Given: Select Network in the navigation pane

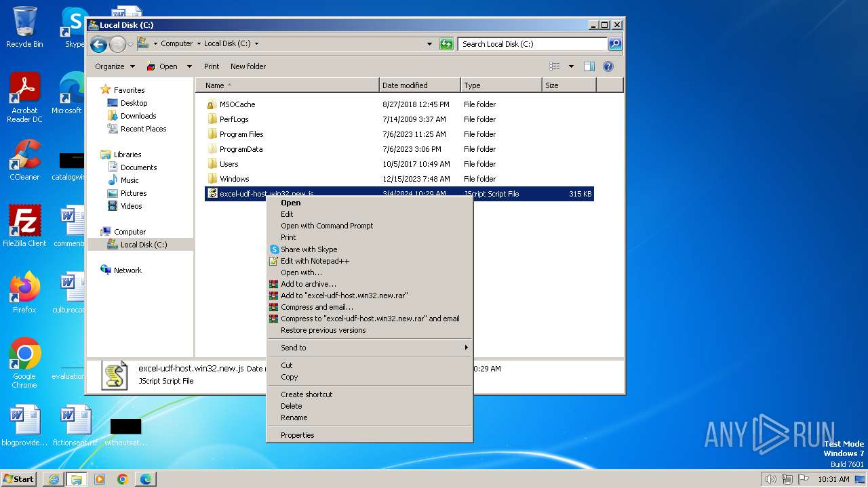Looking at the screenshot, I should [127, 270].
